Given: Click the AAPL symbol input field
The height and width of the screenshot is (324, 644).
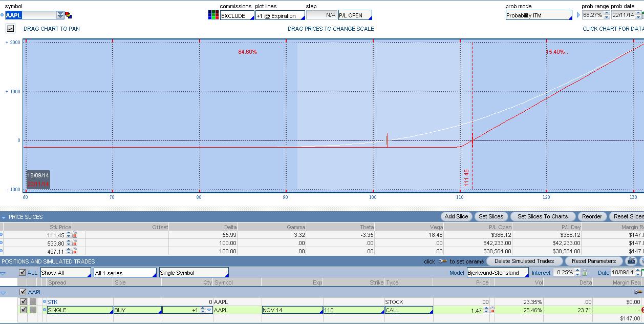Looking at the screenshot, I should pos(31,15).
